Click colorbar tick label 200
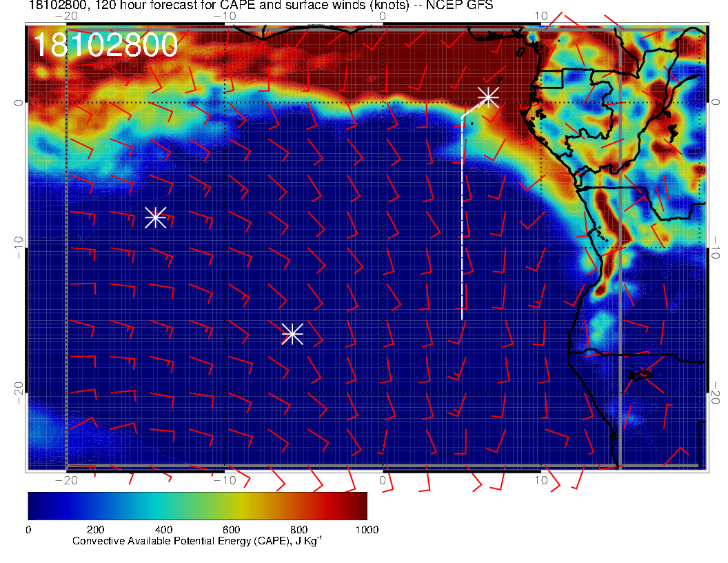The image size is (728, 563). click(96, 530)
